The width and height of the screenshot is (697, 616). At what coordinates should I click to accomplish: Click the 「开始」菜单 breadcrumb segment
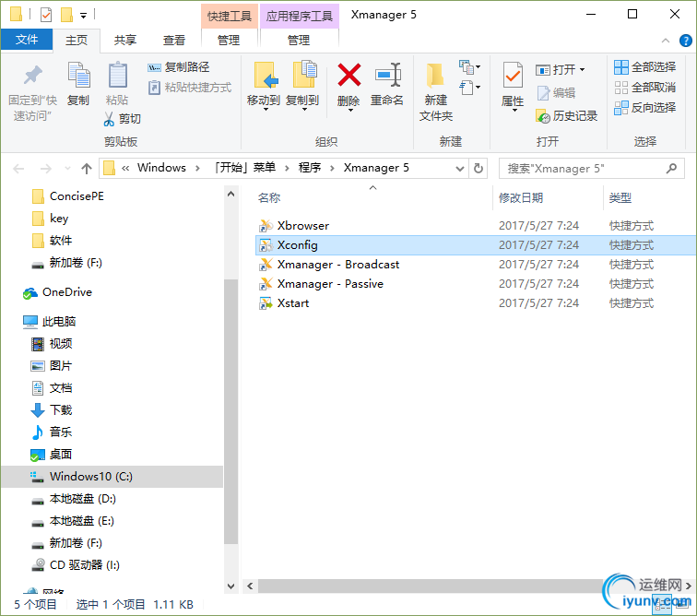pyautogui.click(x=245, y=168)
